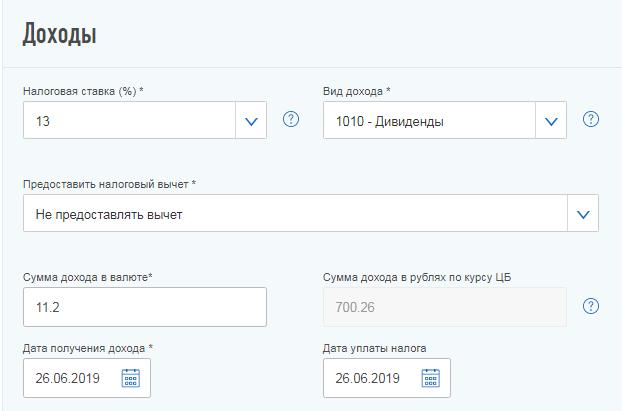Select the label Предоставить налоговый вычет
622x411 pixels.
point(109,184)
